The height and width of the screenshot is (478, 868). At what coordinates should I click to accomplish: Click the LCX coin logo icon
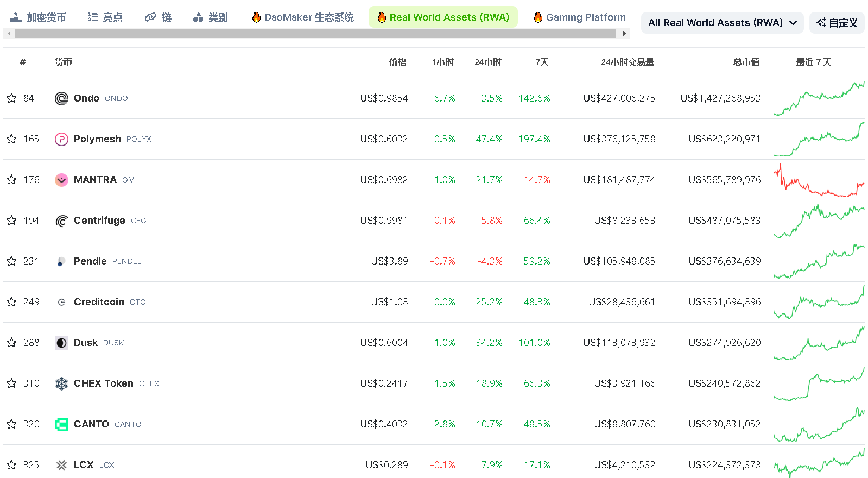[61, 465]
